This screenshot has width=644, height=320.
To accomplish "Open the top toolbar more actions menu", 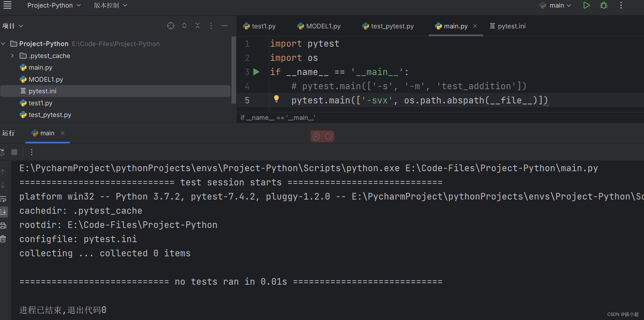I will [621, 5].
